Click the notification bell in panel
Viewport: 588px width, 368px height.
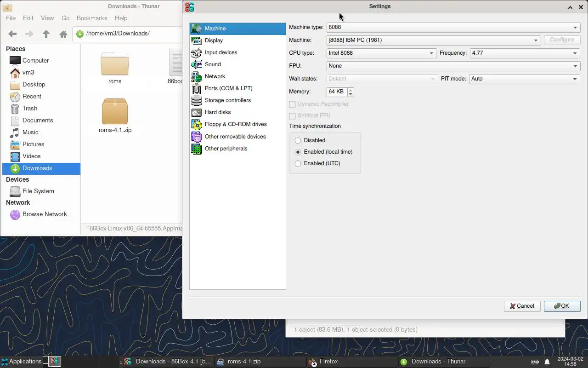coord(547,362)
